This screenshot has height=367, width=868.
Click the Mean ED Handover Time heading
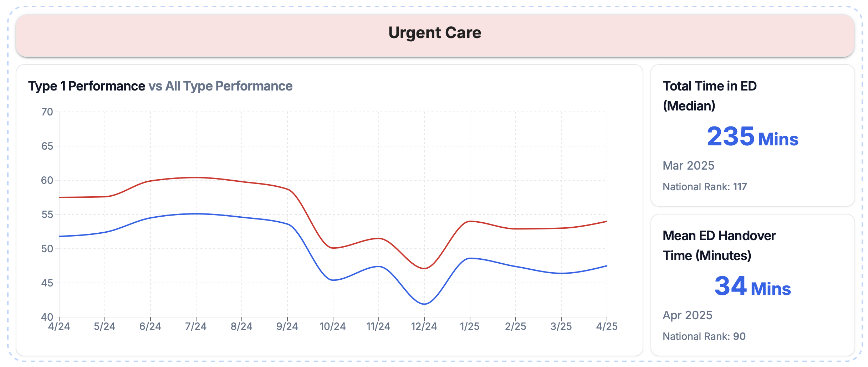point(719,245)
